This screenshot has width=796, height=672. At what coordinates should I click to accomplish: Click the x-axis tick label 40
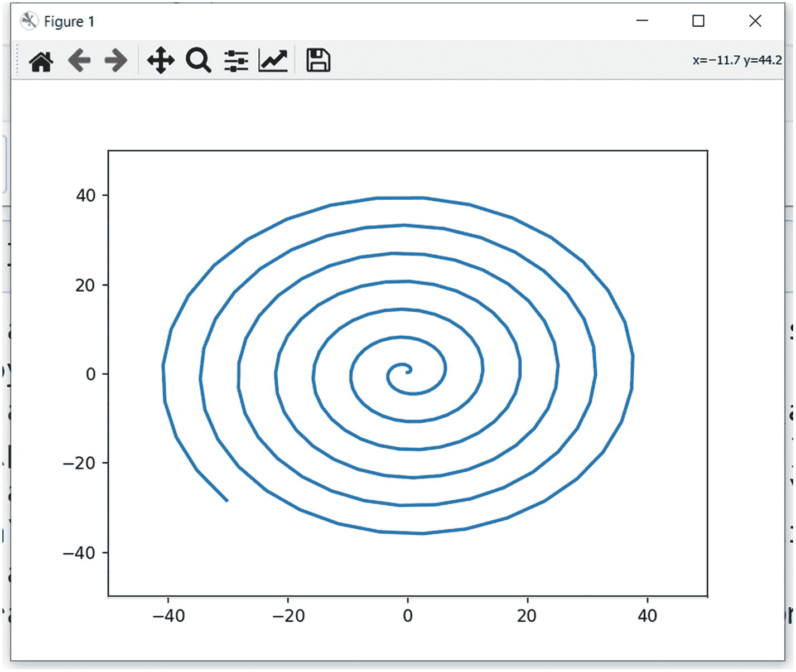(647, 616)
